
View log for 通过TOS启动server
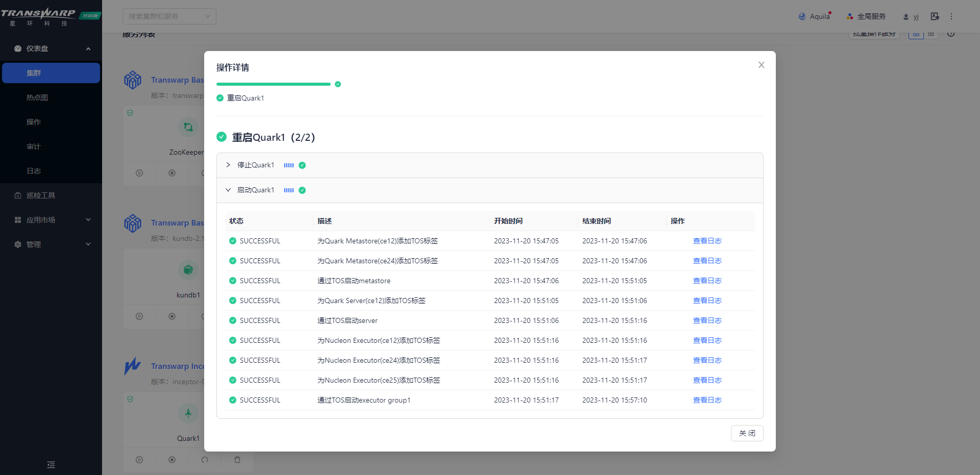coord(707,320)
